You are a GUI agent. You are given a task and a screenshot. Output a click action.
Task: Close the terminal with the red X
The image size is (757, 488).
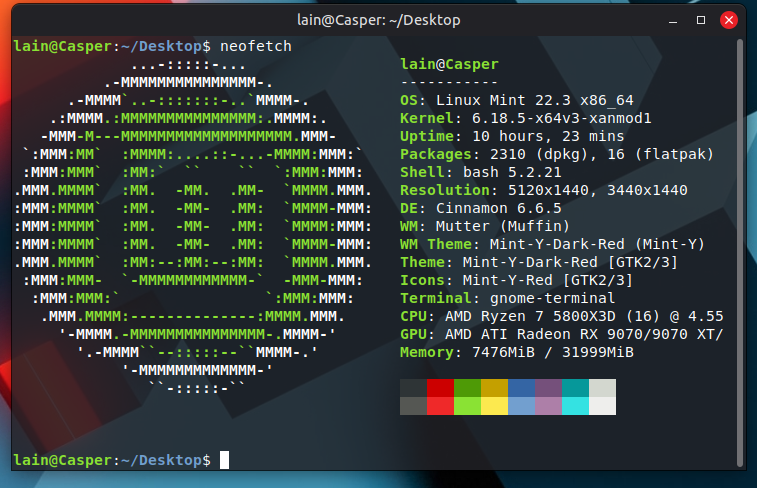point(729,20)
